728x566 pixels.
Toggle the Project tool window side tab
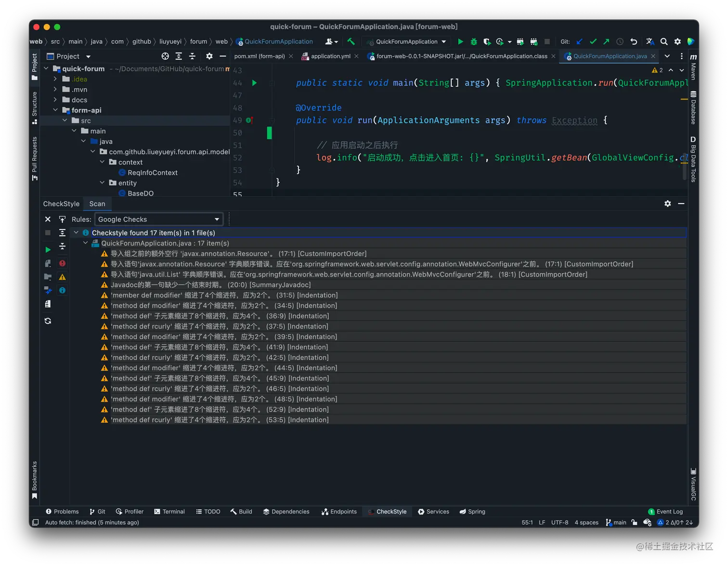point(34,67)
